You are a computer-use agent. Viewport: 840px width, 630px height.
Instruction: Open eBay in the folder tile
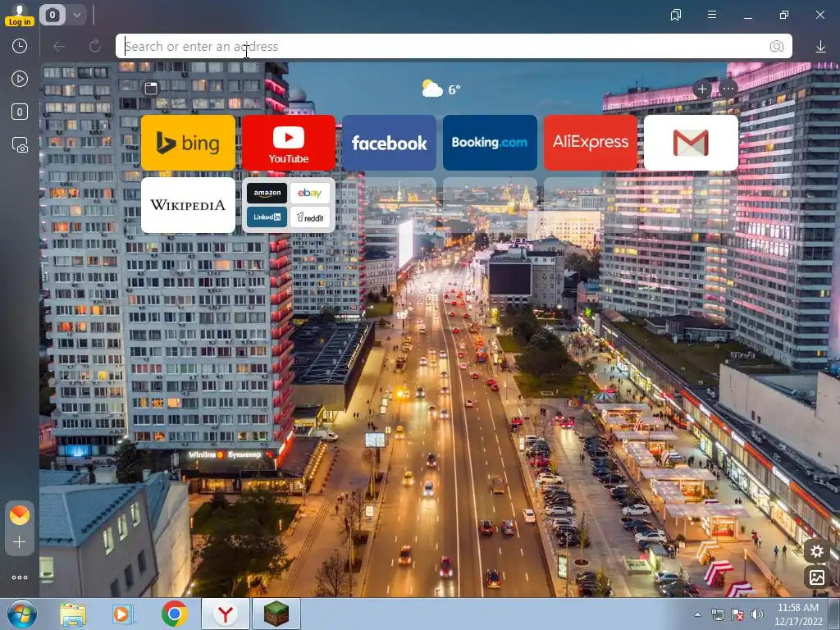point(309,193)
